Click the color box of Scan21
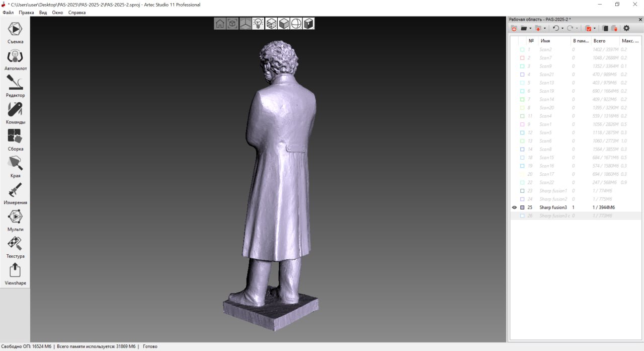The image size is (644, 351). [x=522, y=75]
